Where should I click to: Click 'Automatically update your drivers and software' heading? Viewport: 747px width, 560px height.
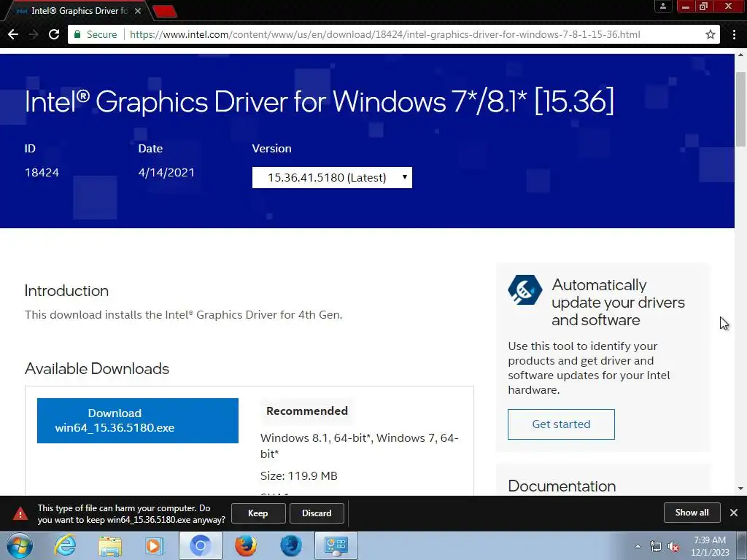[x=618, y=303]
